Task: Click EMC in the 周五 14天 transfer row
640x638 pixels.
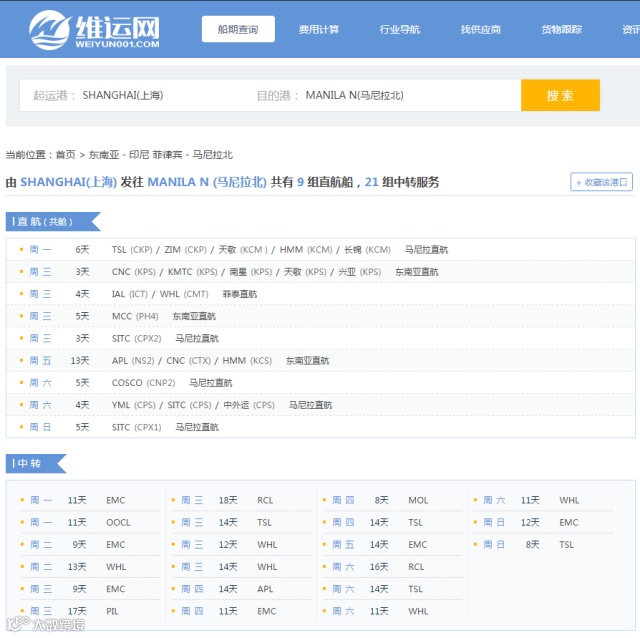Action: tap(418, 545)
